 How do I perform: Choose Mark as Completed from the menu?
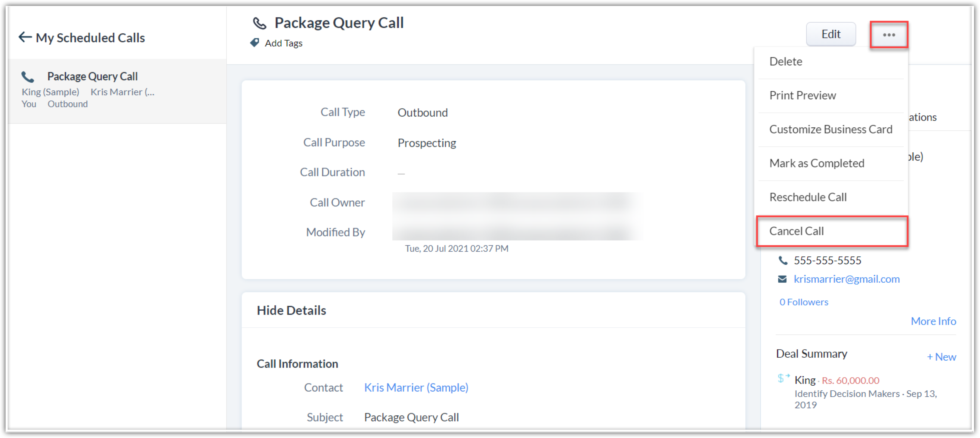816,163
